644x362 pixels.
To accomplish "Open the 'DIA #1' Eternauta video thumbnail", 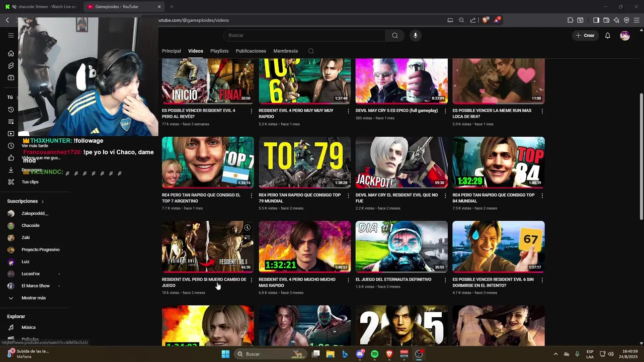I will click(401, 246).
